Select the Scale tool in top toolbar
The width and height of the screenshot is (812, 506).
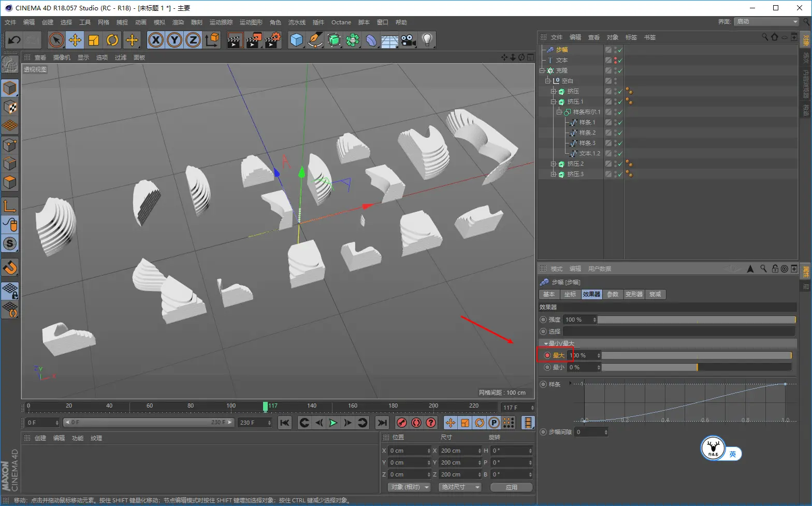point(94,40)
